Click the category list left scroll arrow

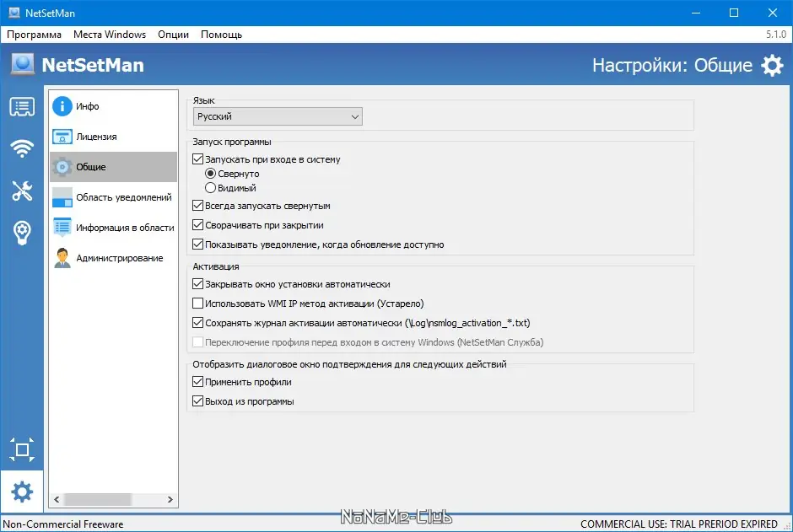[x=57, y=500]
